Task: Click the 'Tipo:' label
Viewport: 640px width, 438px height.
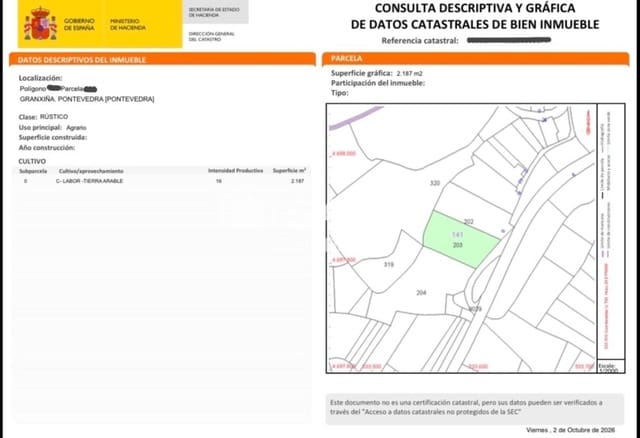Action: point(340,93)
